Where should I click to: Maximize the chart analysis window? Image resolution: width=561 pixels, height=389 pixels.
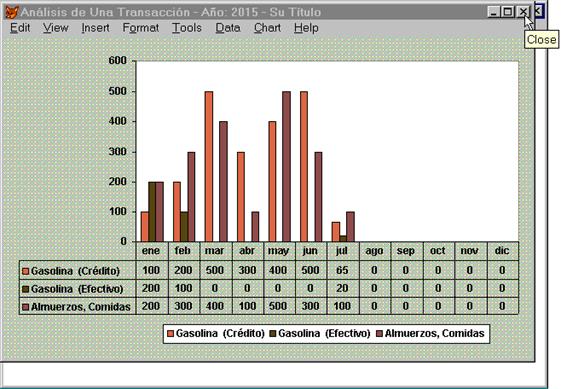click(507, 12)
